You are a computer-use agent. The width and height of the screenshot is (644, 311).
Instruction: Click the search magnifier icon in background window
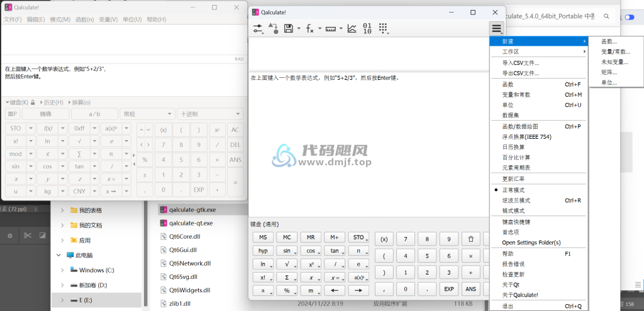click(606, 16)
